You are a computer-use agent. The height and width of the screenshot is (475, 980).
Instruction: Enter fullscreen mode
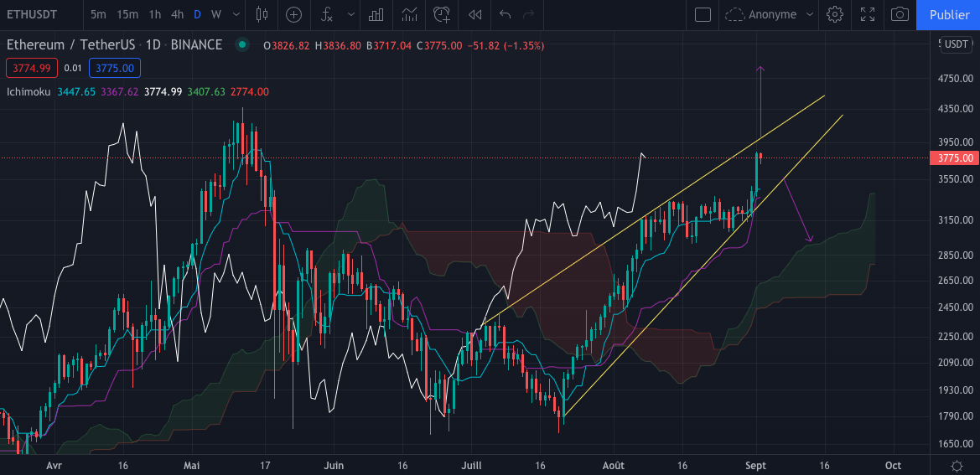(x=868, y=14)
